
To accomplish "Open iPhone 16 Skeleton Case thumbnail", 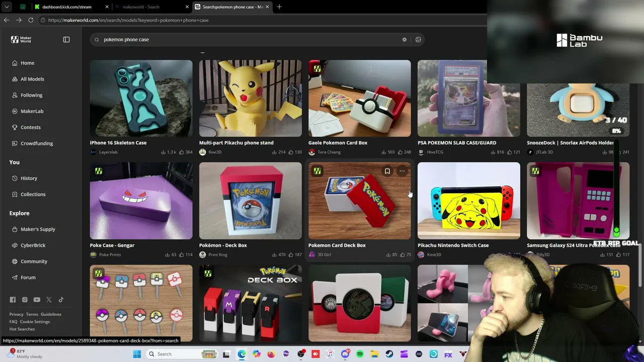I will (x=141, y=99).
